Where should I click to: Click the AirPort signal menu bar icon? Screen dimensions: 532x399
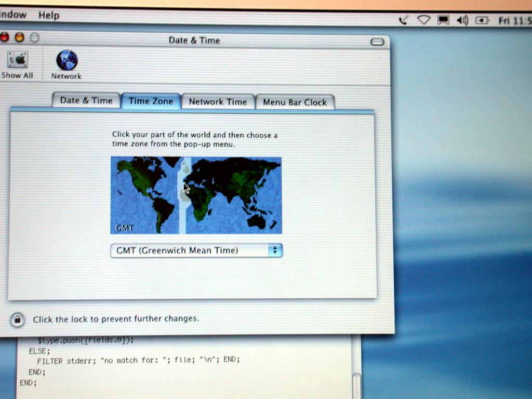pyautogui.click(x=424, y=20)
